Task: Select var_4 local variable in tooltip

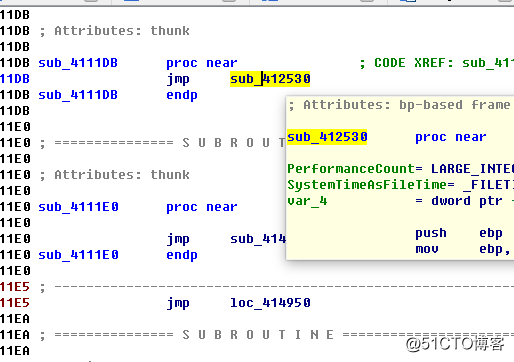Action: 307,201
